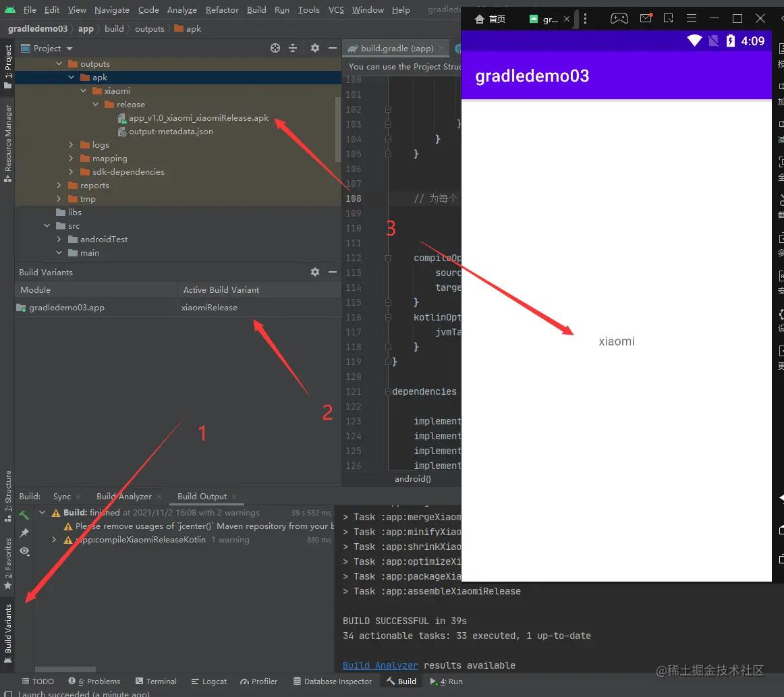Click the emulator three-dot more options icon

click(585, 19)
